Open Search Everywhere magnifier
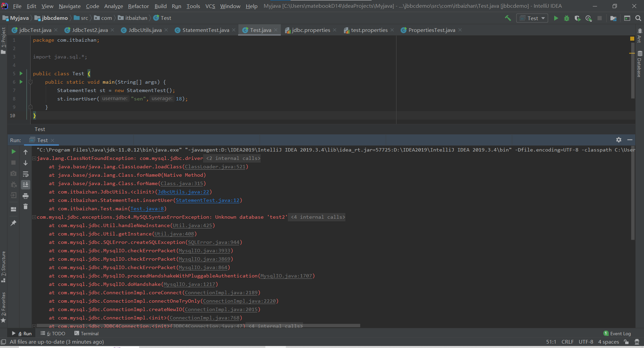Image resolution: width=644 pixels, height=348 pixels. 638,18
